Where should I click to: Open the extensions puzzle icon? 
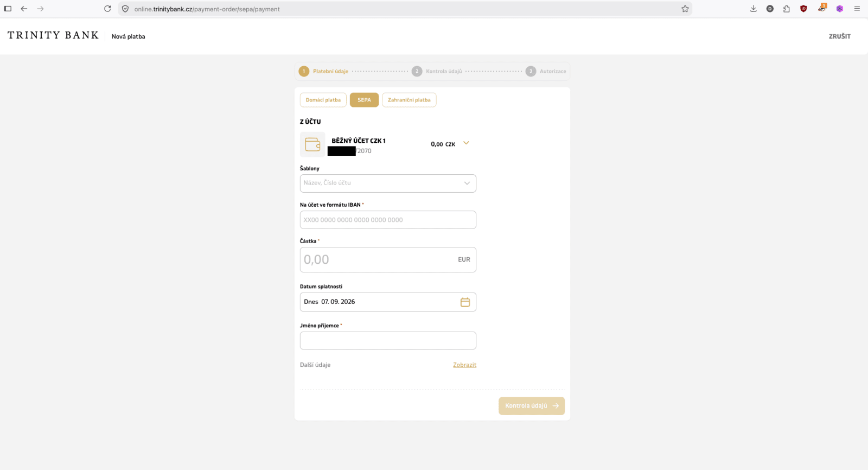point(787,9)
